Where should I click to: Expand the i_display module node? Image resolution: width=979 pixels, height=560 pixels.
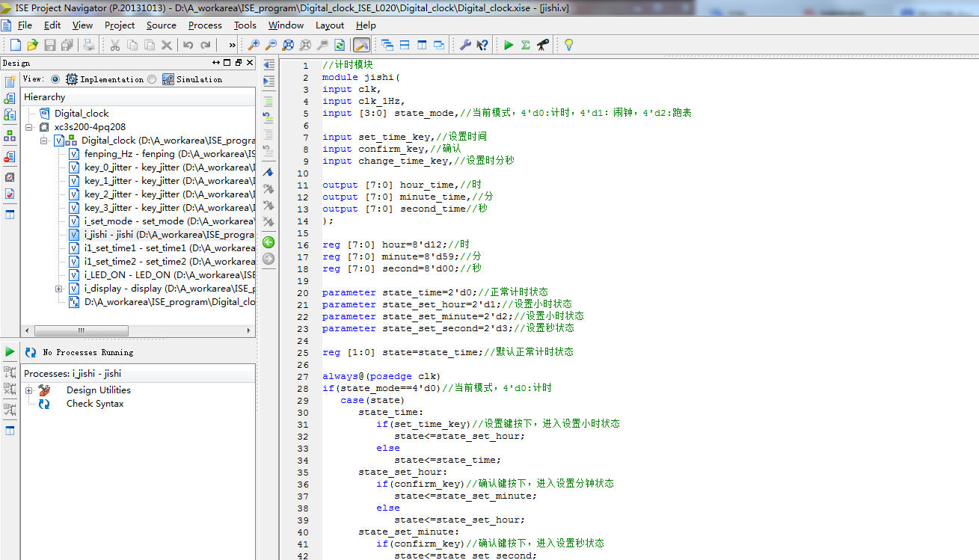(x=58, y=289)
